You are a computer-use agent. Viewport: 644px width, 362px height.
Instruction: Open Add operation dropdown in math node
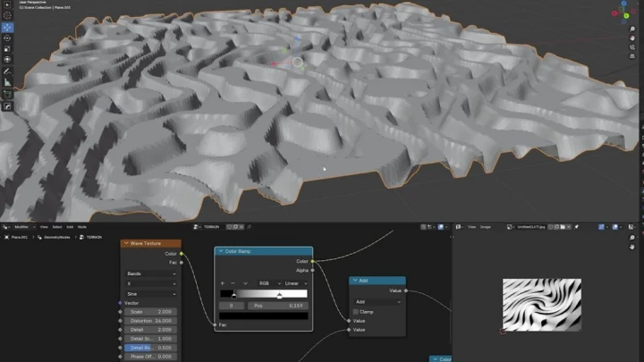pyautogui.click(x=377, y=302)
